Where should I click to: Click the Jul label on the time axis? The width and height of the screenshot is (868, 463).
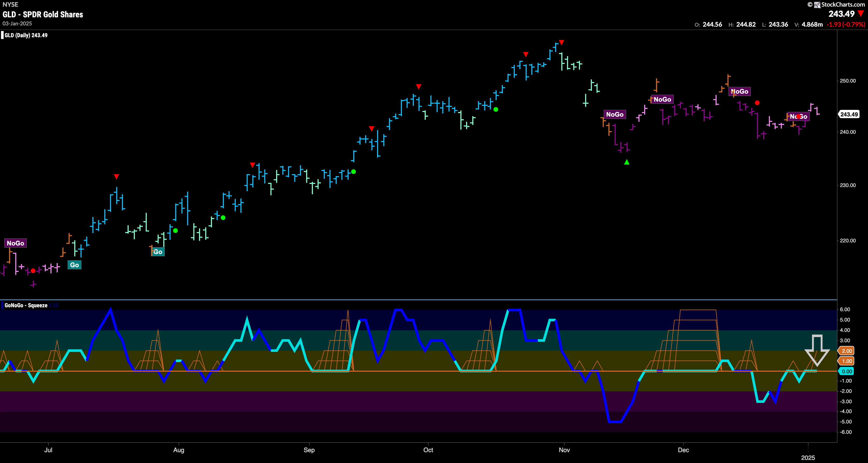tap(48, 450)
